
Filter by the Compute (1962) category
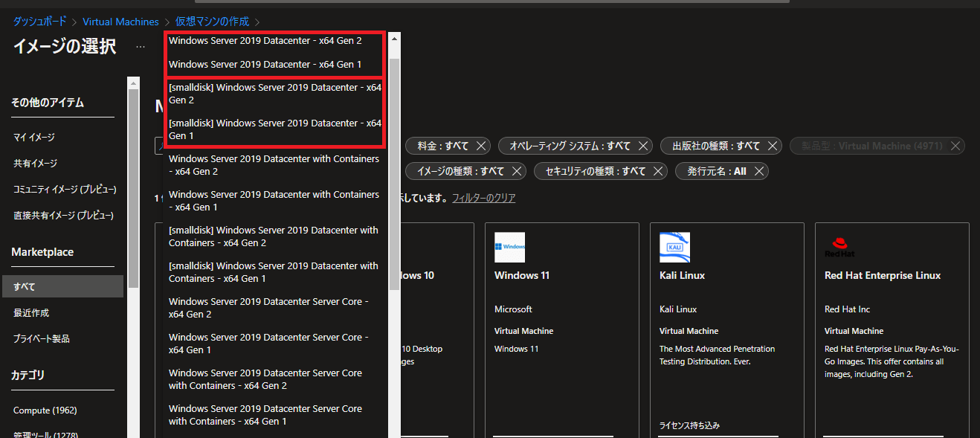click(x=45, y=410)
